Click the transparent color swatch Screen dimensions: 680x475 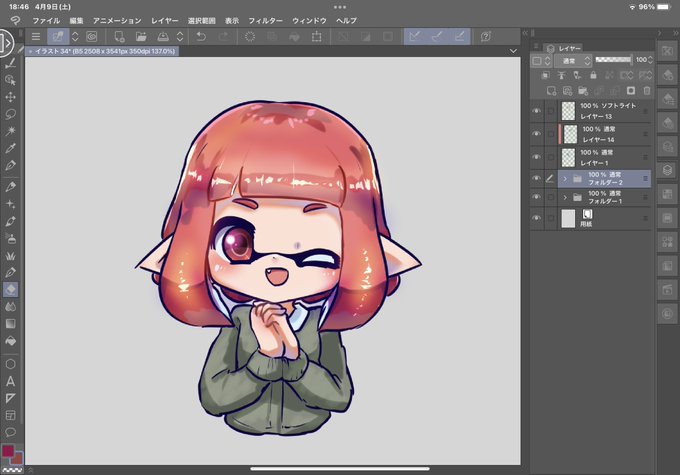[x=12, y=469]
